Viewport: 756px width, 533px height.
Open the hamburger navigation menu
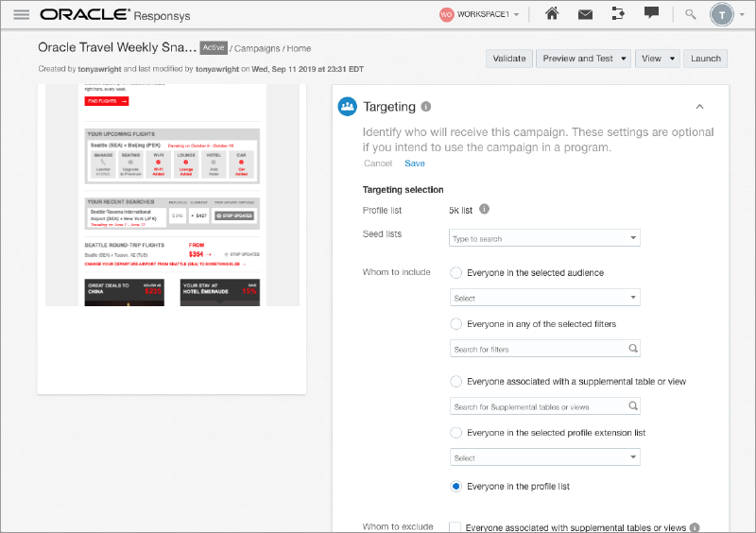[x=21, y=14]
